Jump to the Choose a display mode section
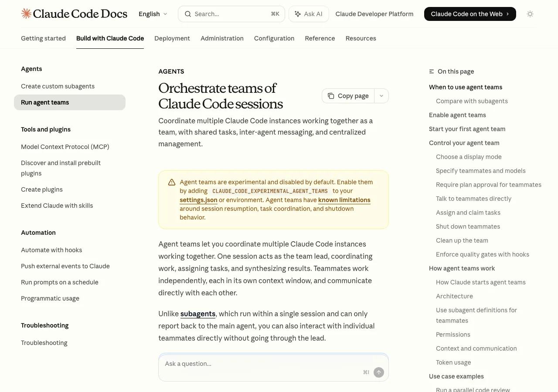Image resolution: width=558 pixels, height=392 pixels. tap(469, 157)
